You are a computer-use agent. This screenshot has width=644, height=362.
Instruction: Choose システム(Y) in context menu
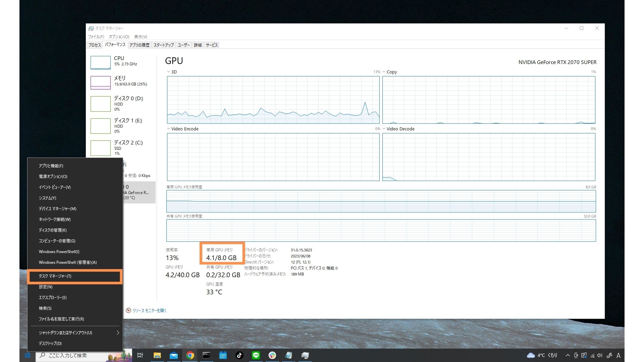(75, 198)
